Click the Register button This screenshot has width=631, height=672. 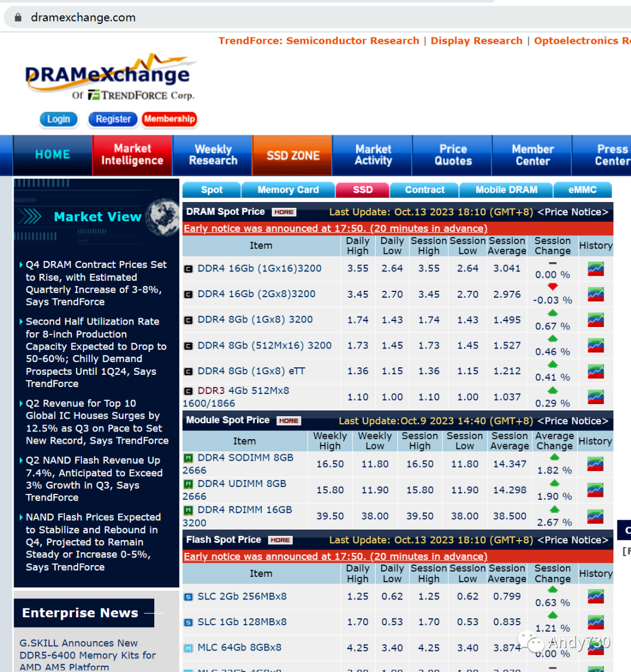pos(113,119)
